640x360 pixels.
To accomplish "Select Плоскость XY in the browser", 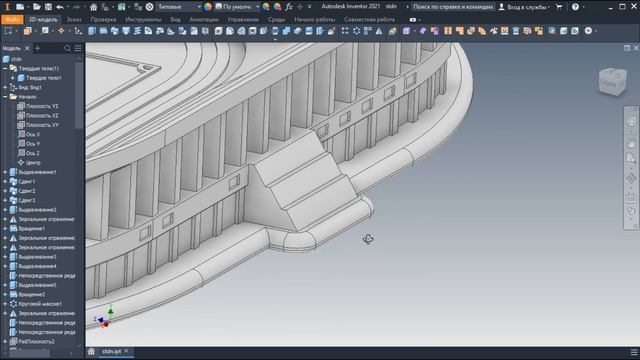I will click(42, 125).
